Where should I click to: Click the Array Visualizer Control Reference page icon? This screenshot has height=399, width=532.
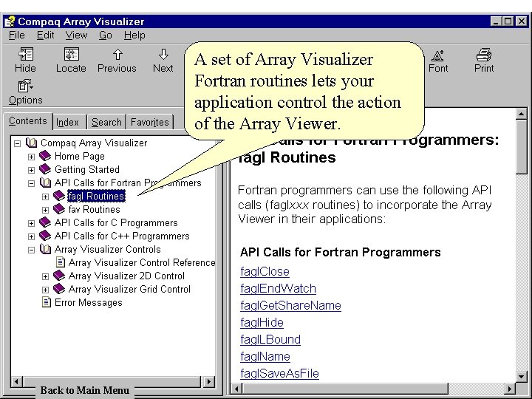tap(61, 262)
